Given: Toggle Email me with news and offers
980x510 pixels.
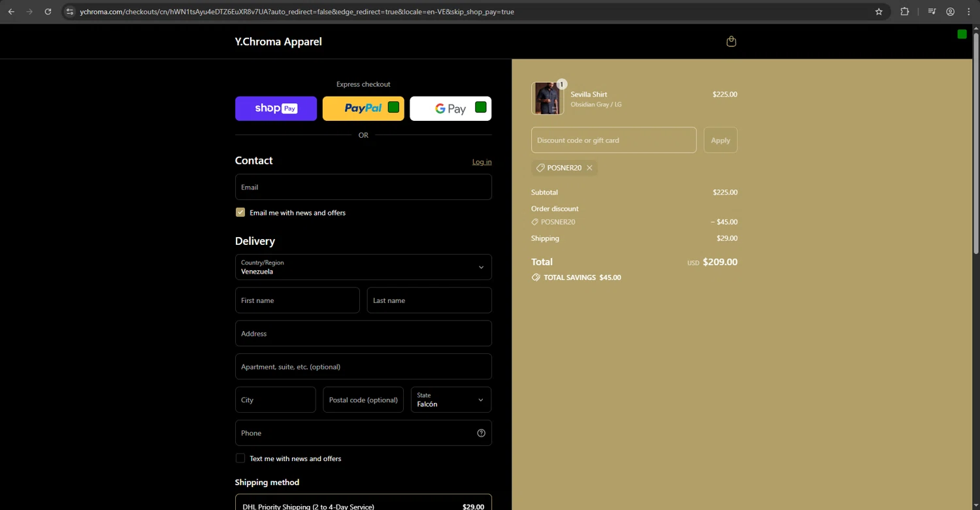Looking at the screenshot, I should click(x=240, y=212).
